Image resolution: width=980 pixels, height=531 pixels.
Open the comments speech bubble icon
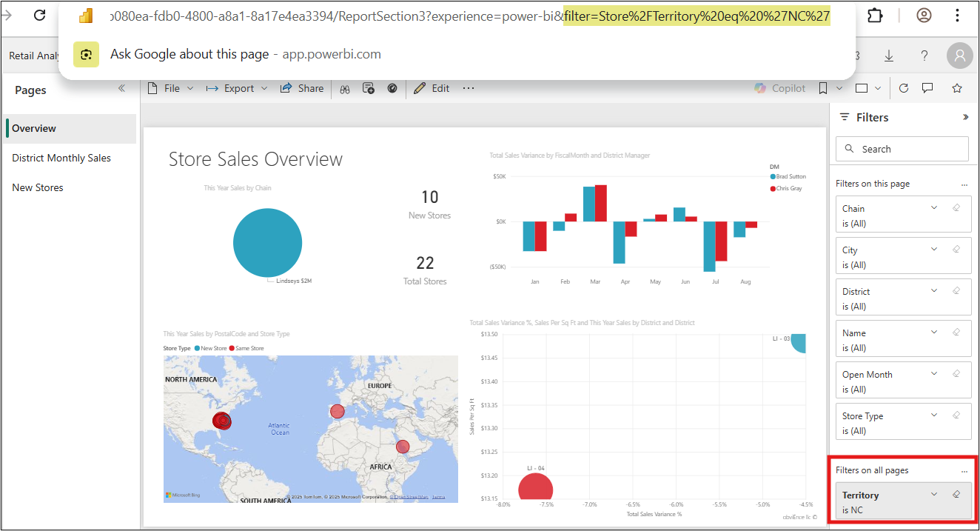point(927,88)
